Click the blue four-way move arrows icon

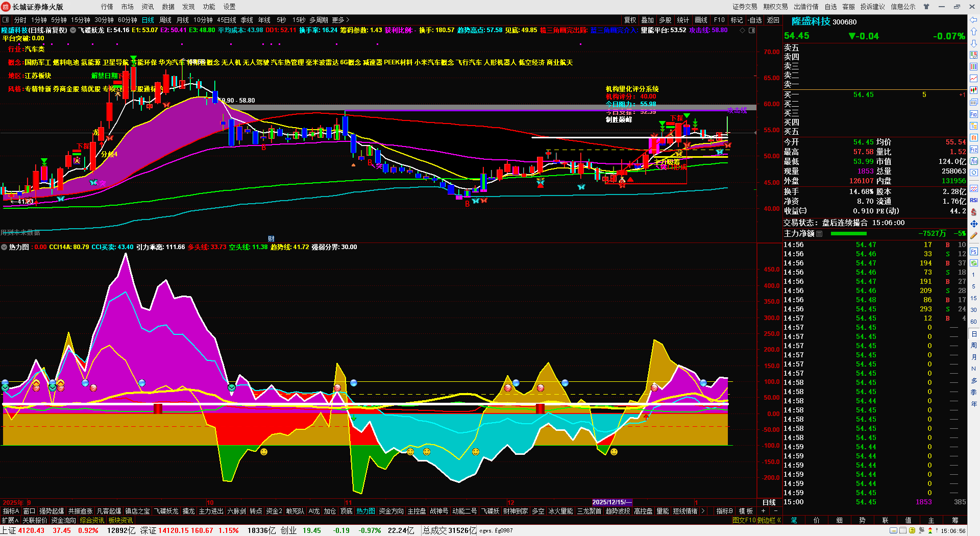point(974,224)
